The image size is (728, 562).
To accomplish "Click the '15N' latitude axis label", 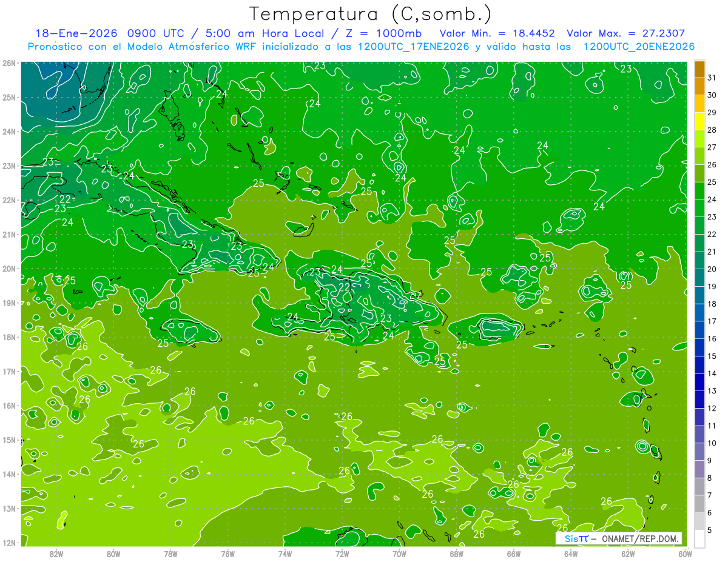I will tap(9, 440).
